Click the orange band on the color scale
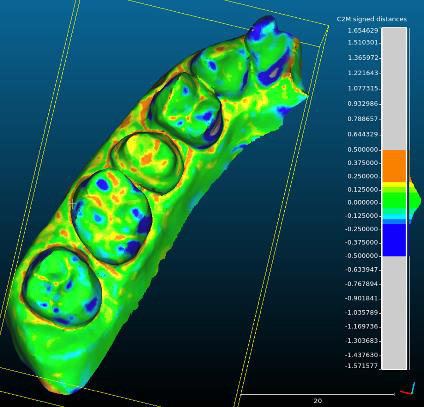Viewport: 424px width, 407px height. tap(394, 166)
